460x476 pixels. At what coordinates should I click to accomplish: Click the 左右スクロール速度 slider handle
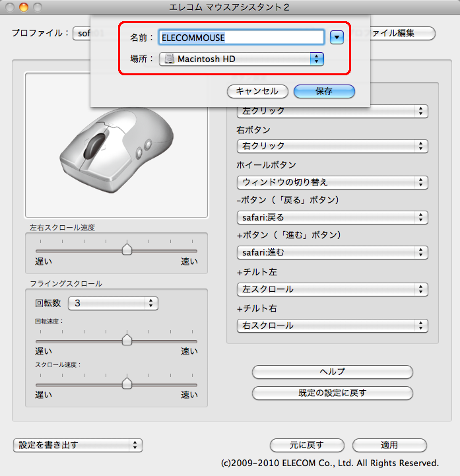point(127,250)
